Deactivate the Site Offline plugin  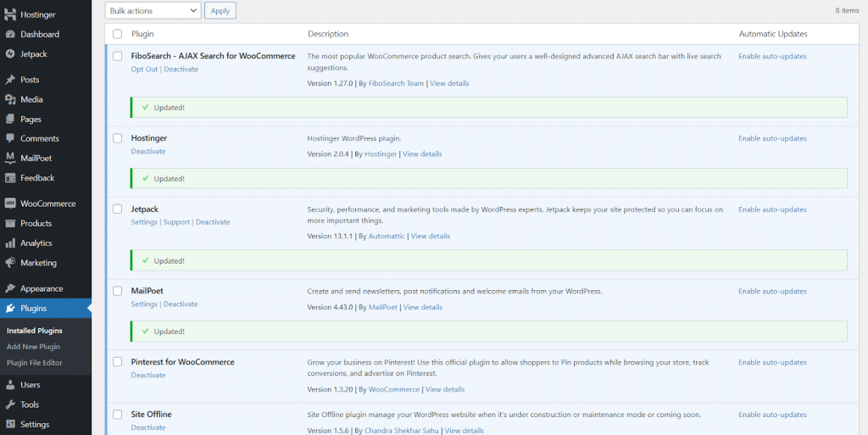(148, 427)
